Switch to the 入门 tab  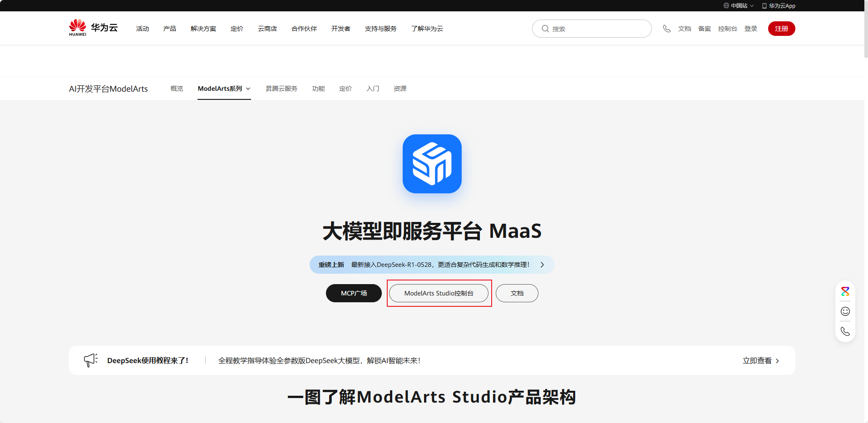(373, 89)
